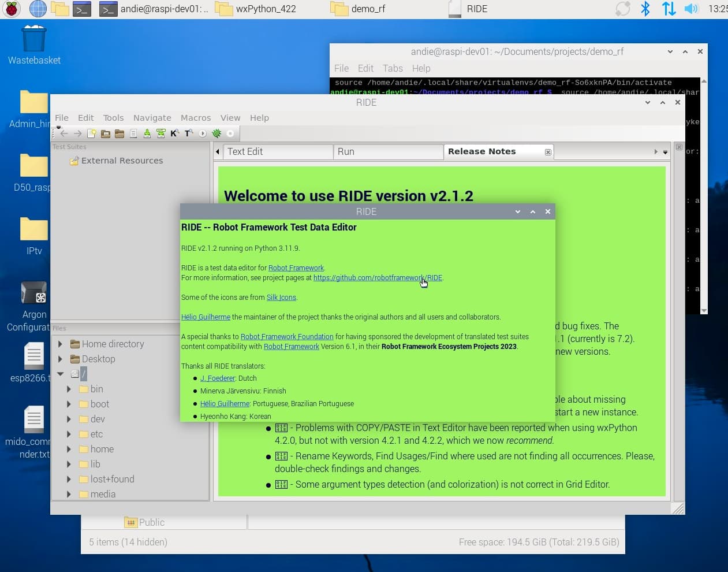Screen dimensions: 728x572
Task: Click the Open External File toolbar icon
Action: pos(133,133)
